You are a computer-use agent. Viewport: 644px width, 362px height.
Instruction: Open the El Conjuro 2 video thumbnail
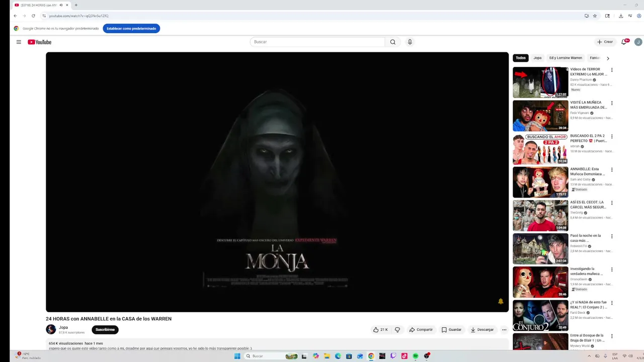pos(540,315)
